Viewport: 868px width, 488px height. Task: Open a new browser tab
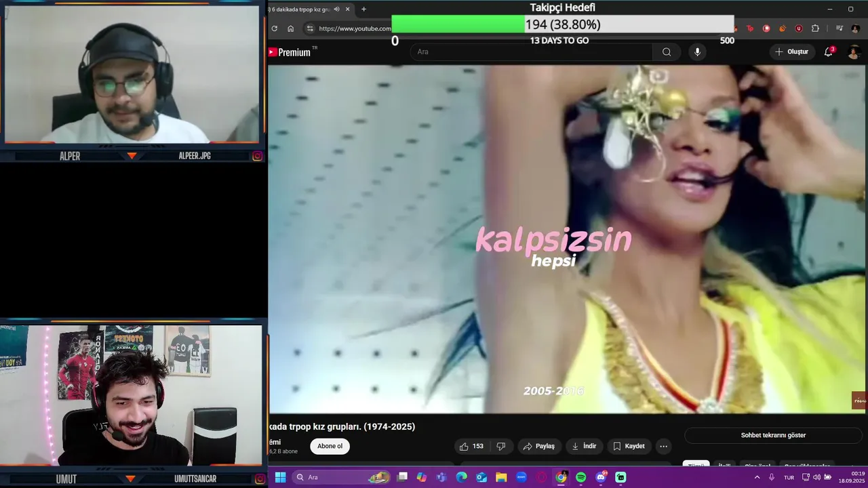(x=363, y=9)
